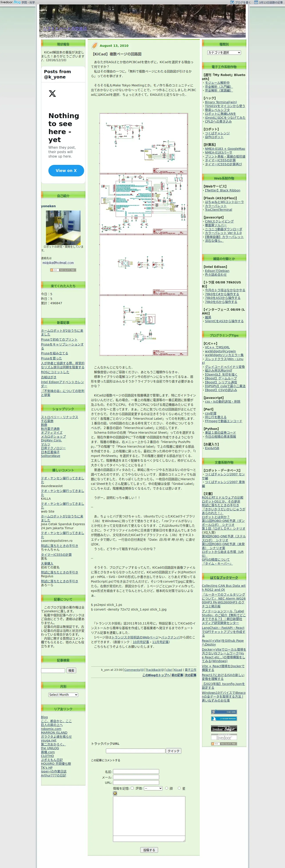Open the DigiKey Corp. shop link
This screenshot has width=285, height=868.
(x=51, y=440)
